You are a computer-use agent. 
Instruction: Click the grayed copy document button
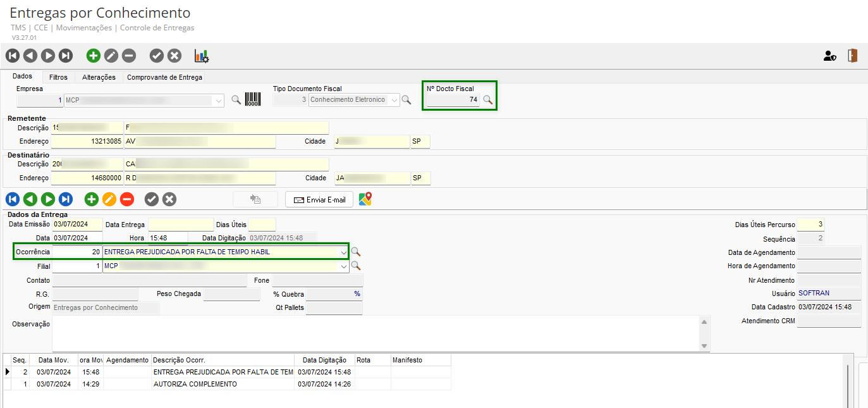point(255,199)
